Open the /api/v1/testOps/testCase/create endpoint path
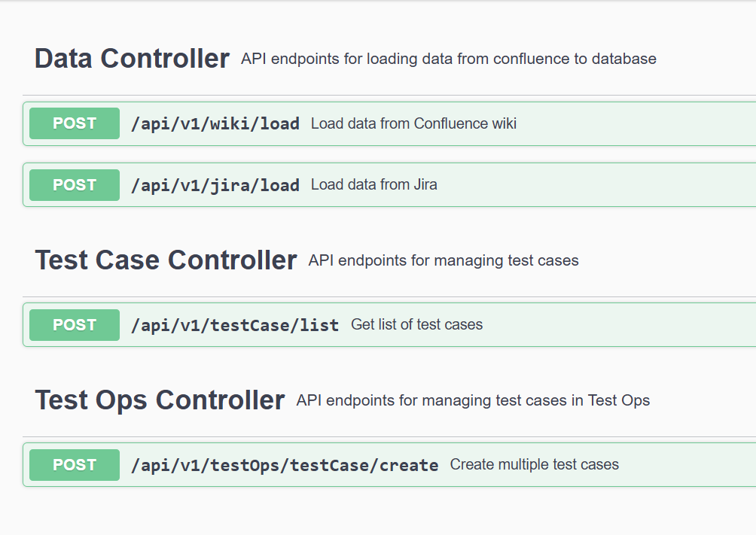 click(x=285, y=465)
